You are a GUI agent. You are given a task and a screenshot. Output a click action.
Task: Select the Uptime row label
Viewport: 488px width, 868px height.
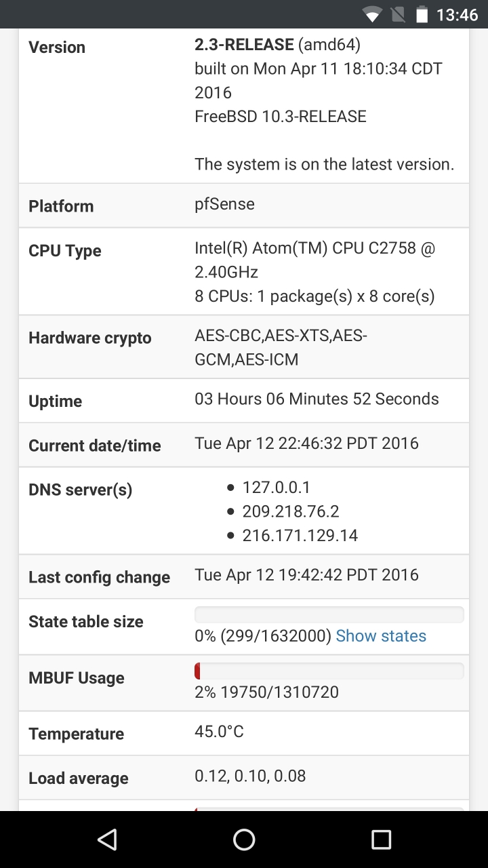(x=56, y=401)
